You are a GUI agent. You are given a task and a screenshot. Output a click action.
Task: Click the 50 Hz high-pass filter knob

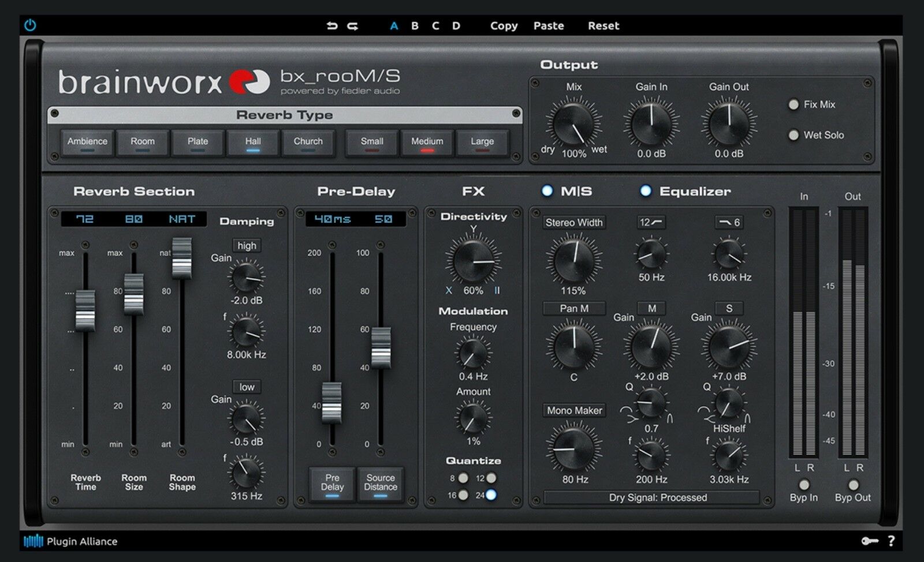(651, 254)
